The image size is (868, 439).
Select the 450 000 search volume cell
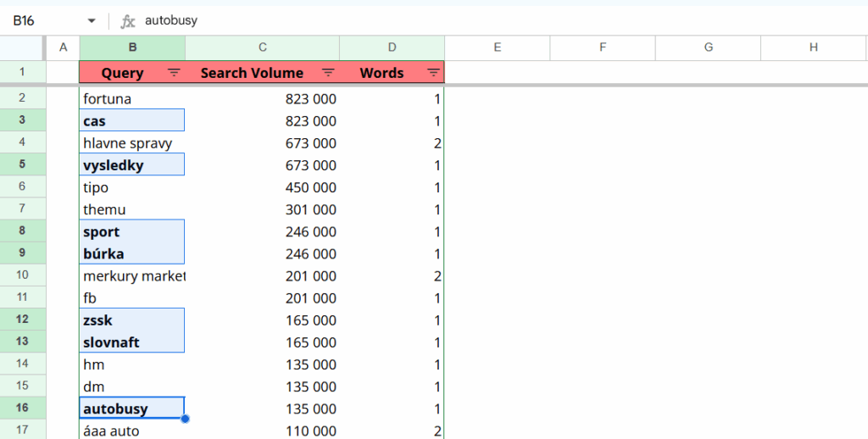tap(263, 187)
